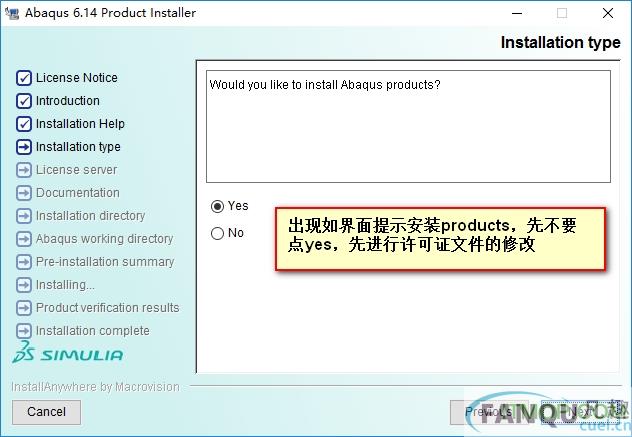The width and height of the screenshot is (632, 437).
Task: Click the Installation type arrow icon
Action: [x=24, y=147]
